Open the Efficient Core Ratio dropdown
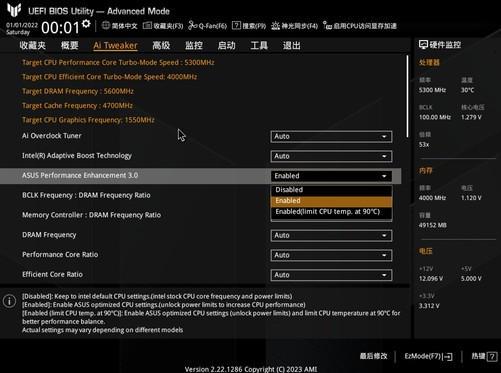The height and width of the screenshot is (373, 501). (x=331, y=275)
